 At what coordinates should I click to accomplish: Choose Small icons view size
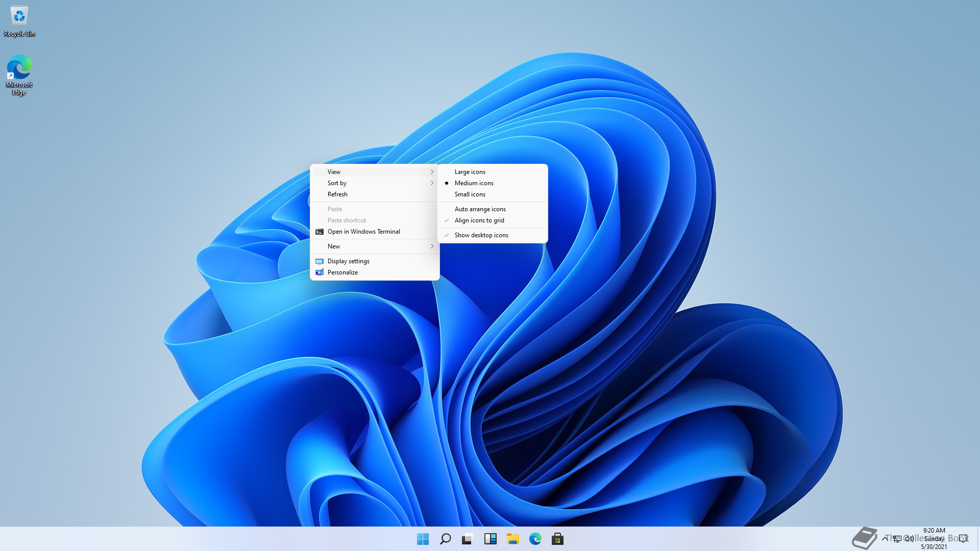coord(493,194)
